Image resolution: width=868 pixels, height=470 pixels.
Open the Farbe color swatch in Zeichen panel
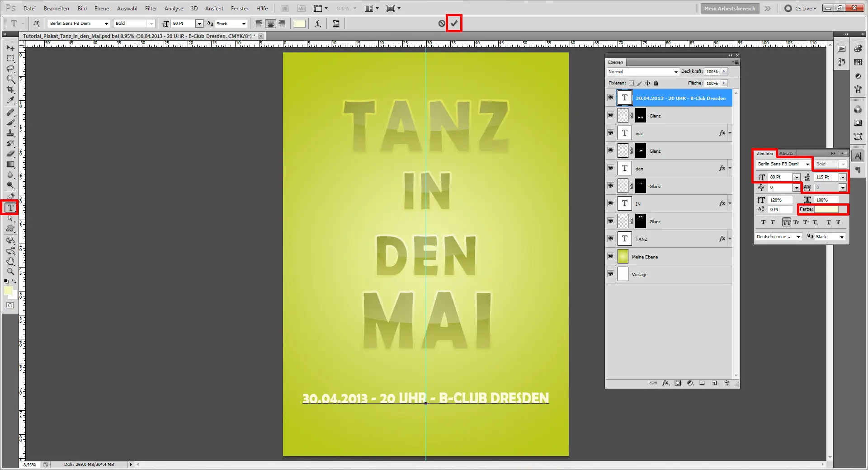(826, 209)
